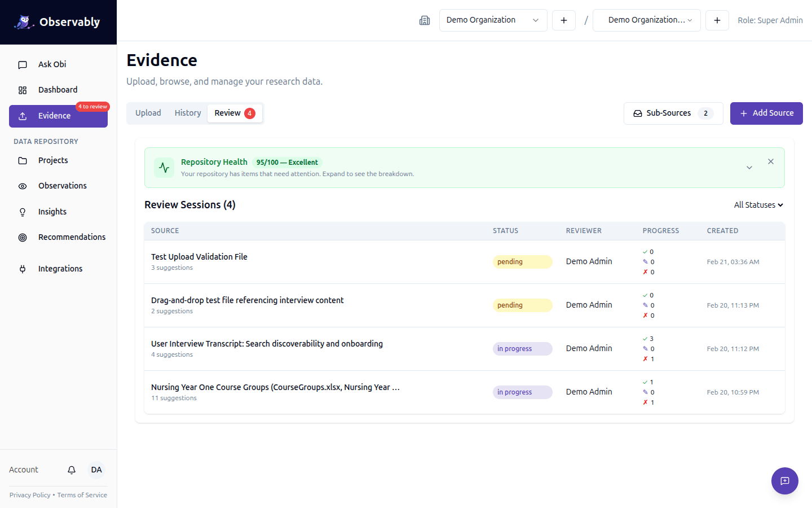
Task: Click the Observations eye icon
Action: (x=22, y=185)
